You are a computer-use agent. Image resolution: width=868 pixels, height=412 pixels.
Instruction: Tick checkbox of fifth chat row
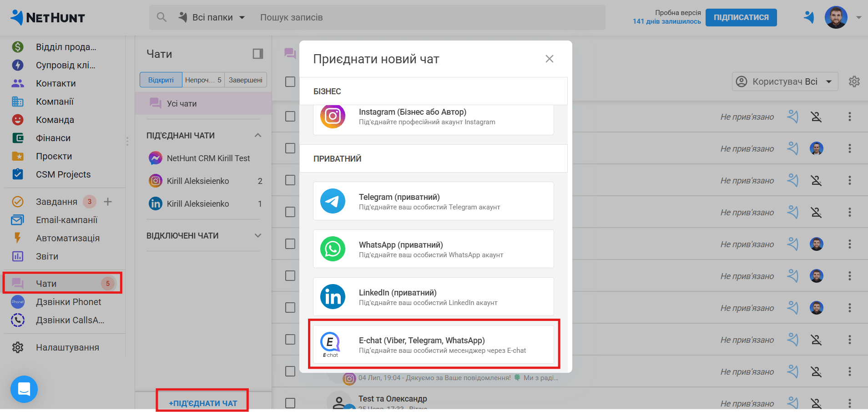click(290, 244)
